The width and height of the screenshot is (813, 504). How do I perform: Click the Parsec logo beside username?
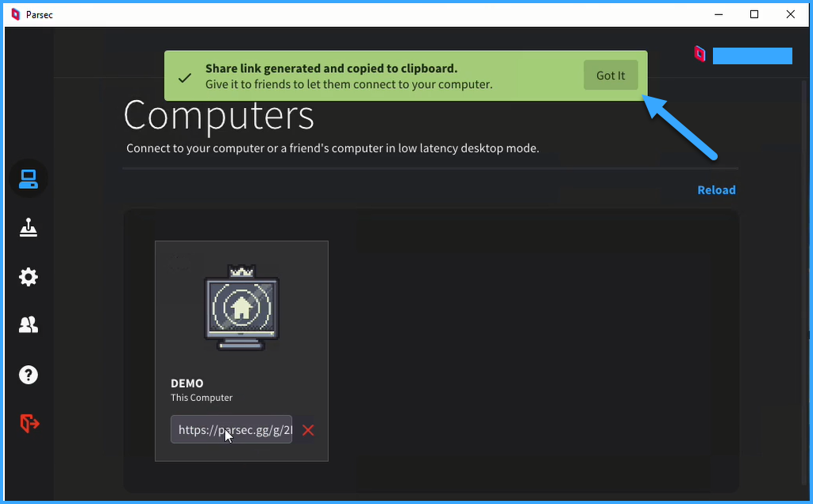700,54
